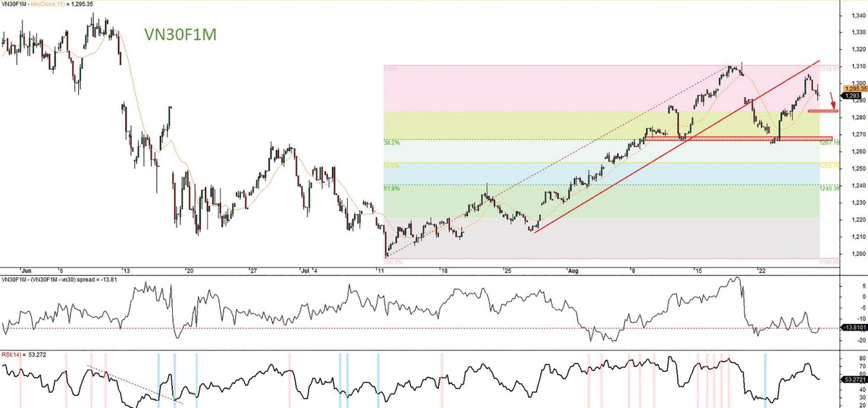Select the 38.2% Fibonacci level label
Image resolution: width=868 pixels, height=408 pixels.
point(391,143)
